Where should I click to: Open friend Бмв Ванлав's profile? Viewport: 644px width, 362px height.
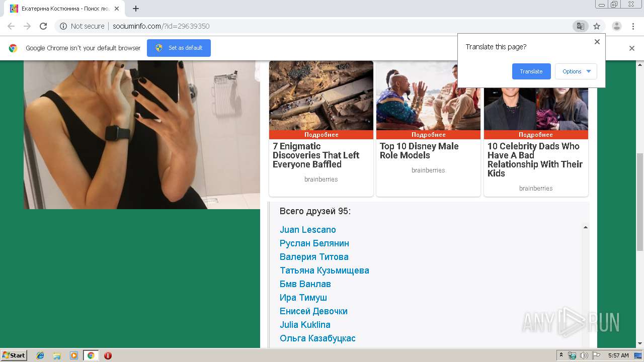305,284
